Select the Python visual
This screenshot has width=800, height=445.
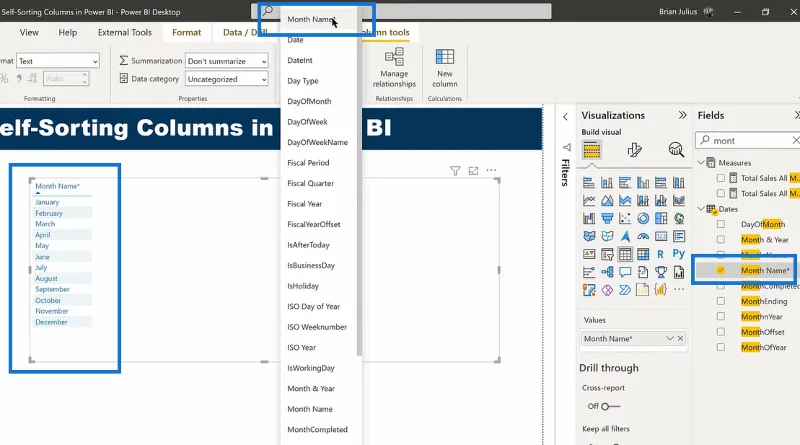click(x=679, y=254)
